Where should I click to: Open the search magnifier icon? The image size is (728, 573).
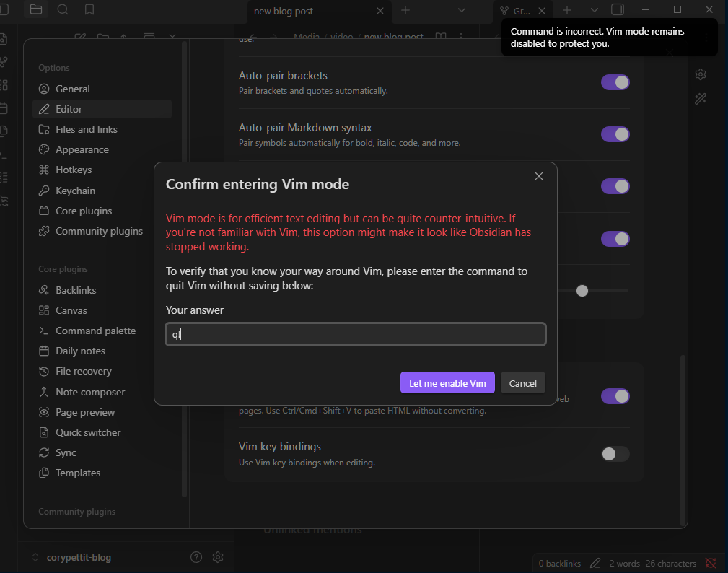pos(63,10)
